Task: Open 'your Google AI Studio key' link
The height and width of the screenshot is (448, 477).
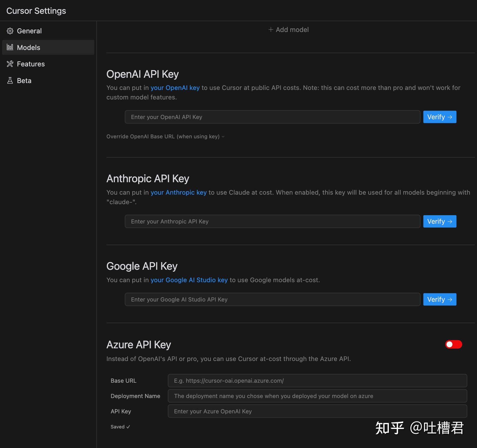Action: 189,280
